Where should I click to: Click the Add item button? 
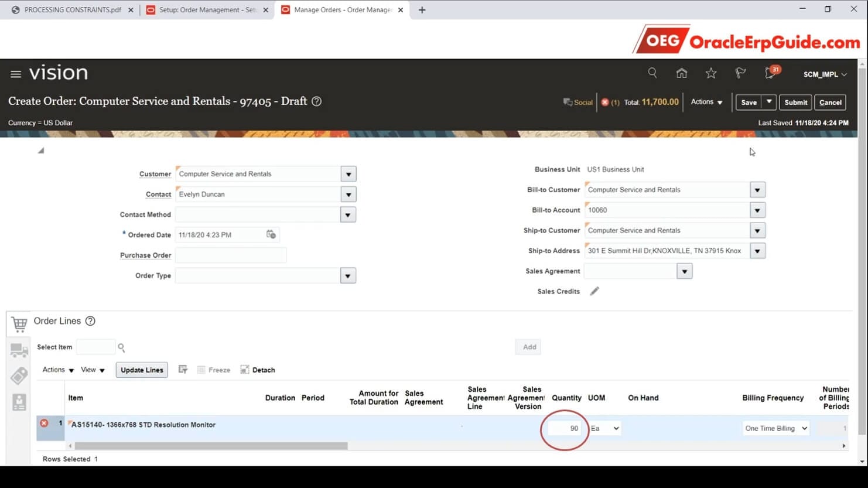click(529, 347)
